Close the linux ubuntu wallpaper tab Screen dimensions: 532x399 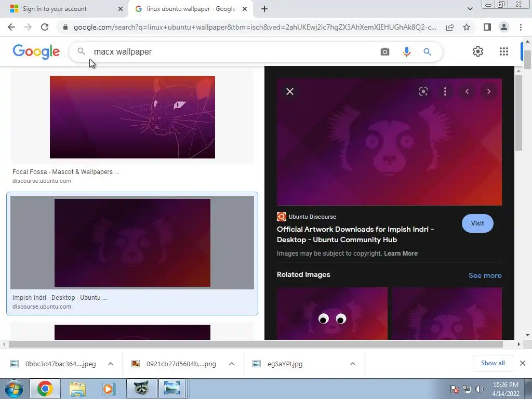coord(245,9)
